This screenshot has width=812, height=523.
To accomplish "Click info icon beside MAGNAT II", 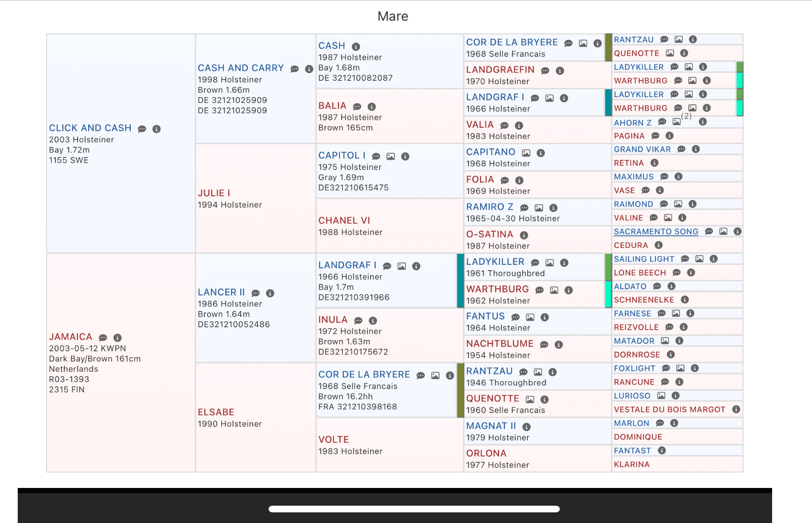I will pyautogui.click(x=527, y=427).
